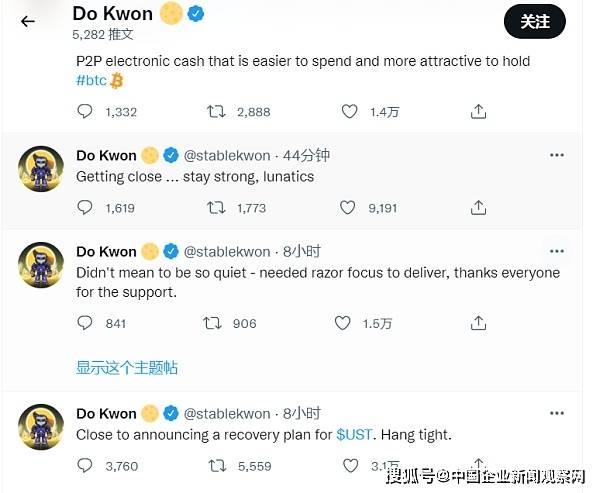Open more menu on 'razor focus' tweet
The image size is (600, 493).
(x=557, y=251)
